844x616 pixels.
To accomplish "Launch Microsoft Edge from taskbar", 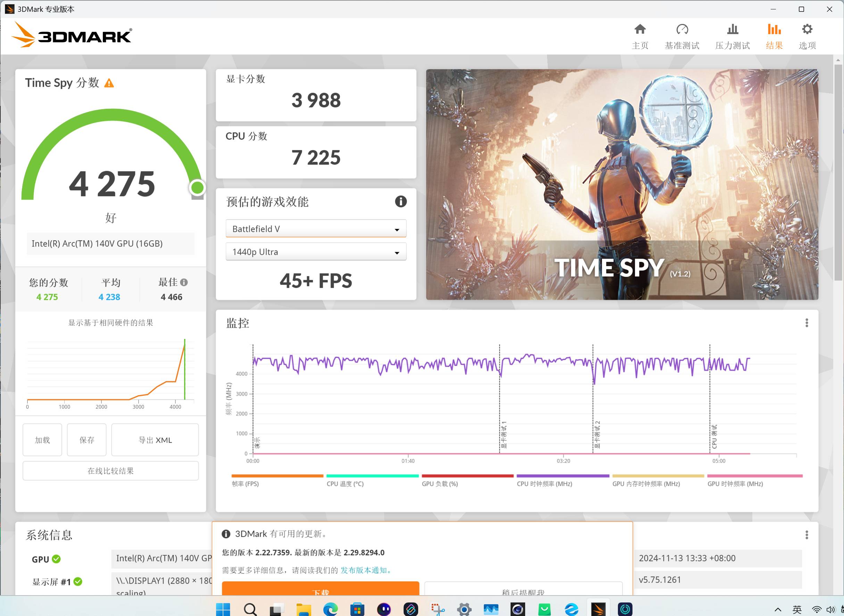I will [x=330, y=610].
